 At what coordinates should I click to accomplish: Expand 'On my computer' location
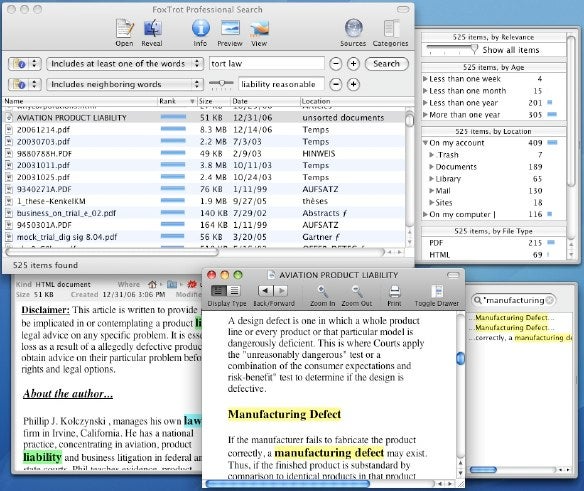tap(425, 214)
